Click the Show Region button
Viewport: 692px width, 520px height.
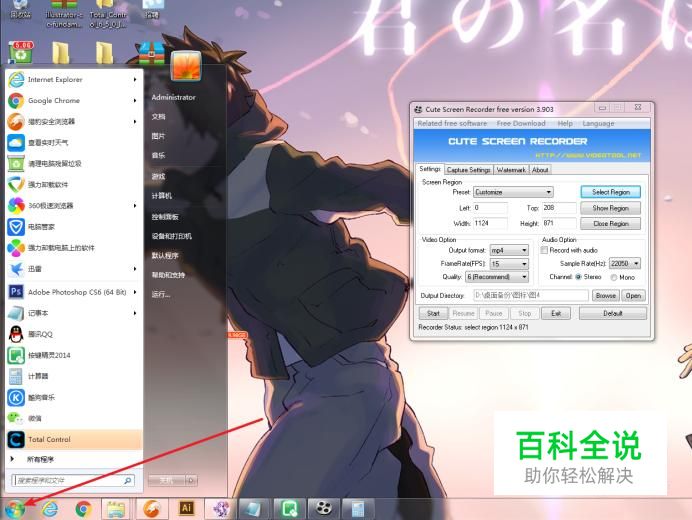pyautogui.click(x=611, y=208)
